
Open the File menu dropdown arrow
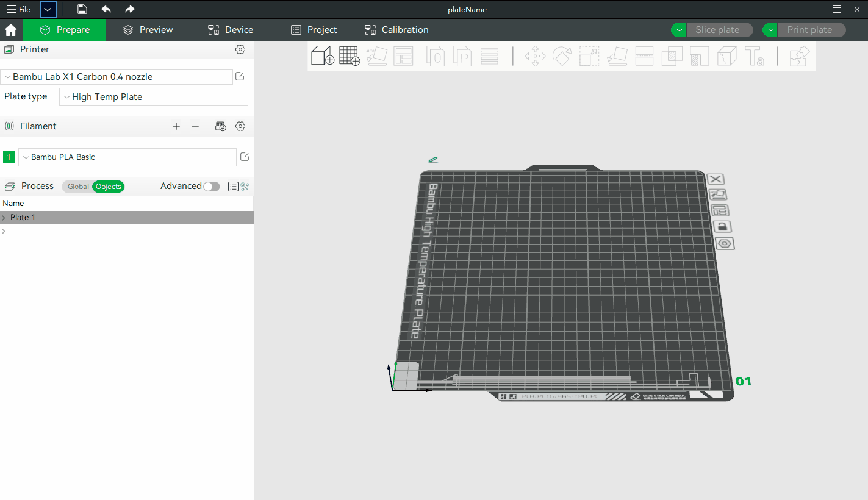[x=48, y=9]
